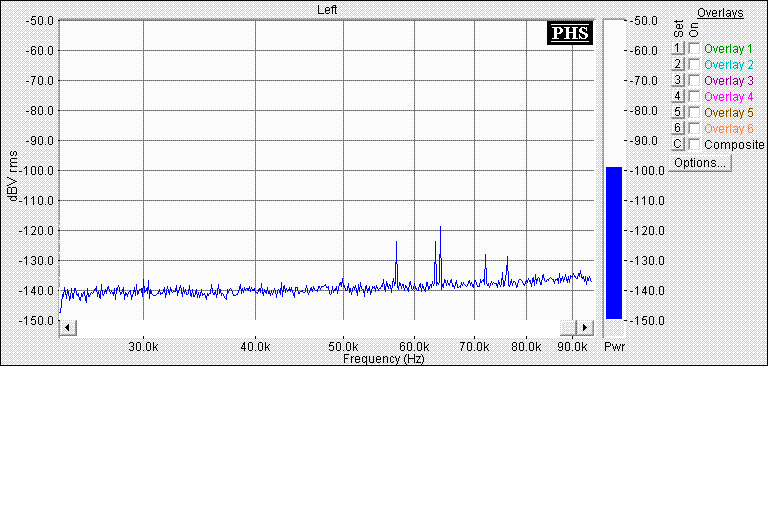Click the scrollbar thumb next to the right arrow
The width and height of the screenshot is (768, 512).
pyautogui.click(x=568, y=327)
